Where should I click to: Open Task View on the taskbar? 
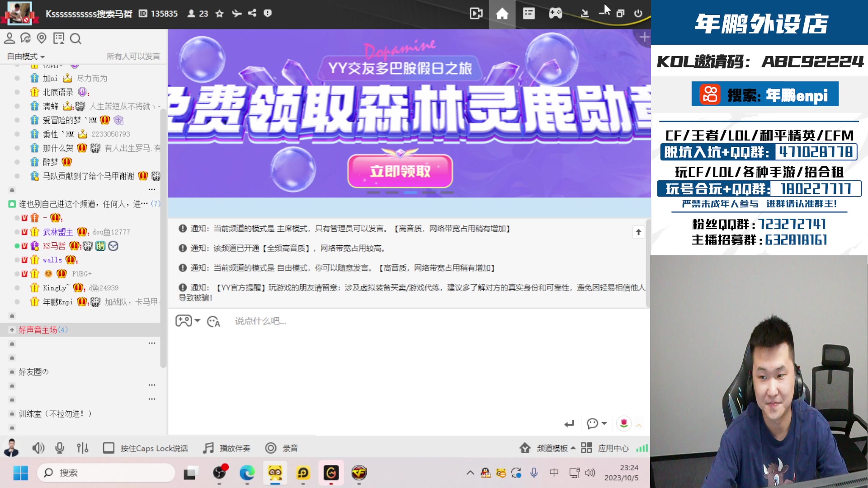[x=190, y=473]
